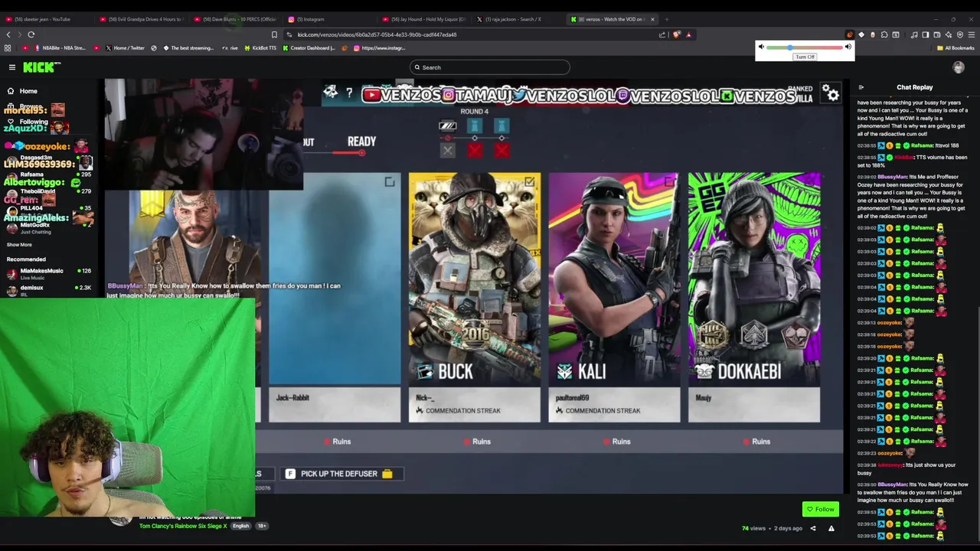
Task: Close the venzos Kick tab
Action: (652, 19)
